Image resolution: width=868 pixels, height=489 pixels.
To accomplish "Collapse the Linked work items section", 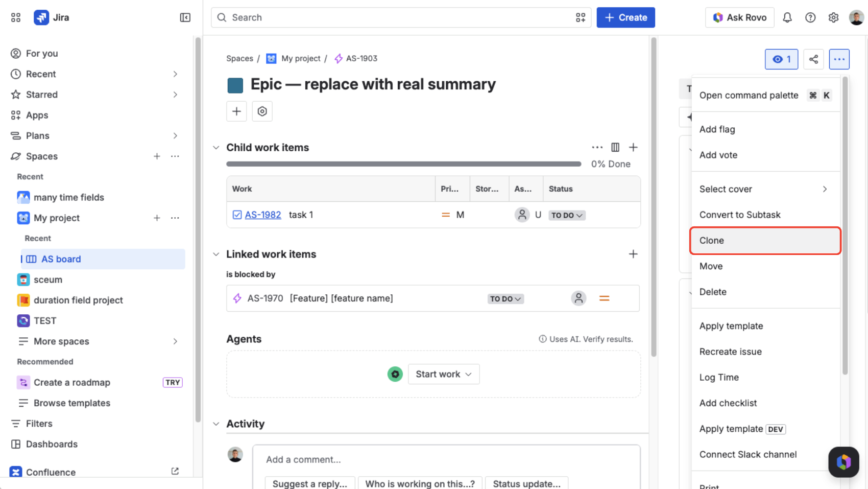I will [216, 254].
